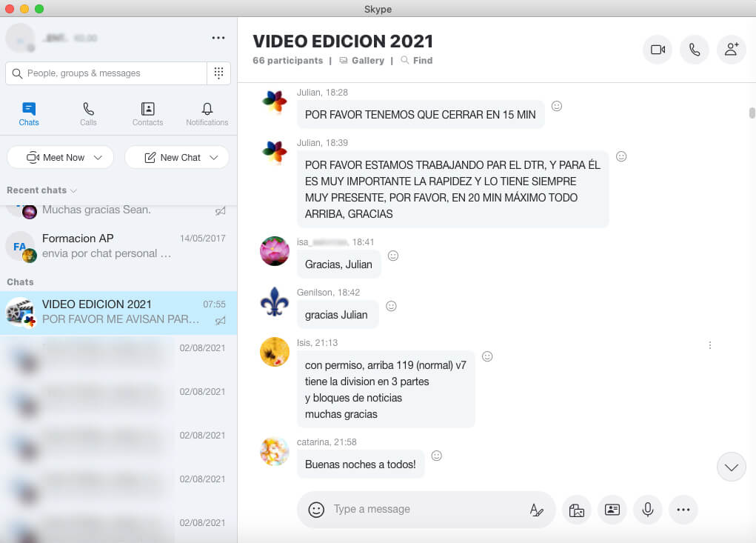
Task: Collapse the Recent chats section
Action: tap(41, 190)
